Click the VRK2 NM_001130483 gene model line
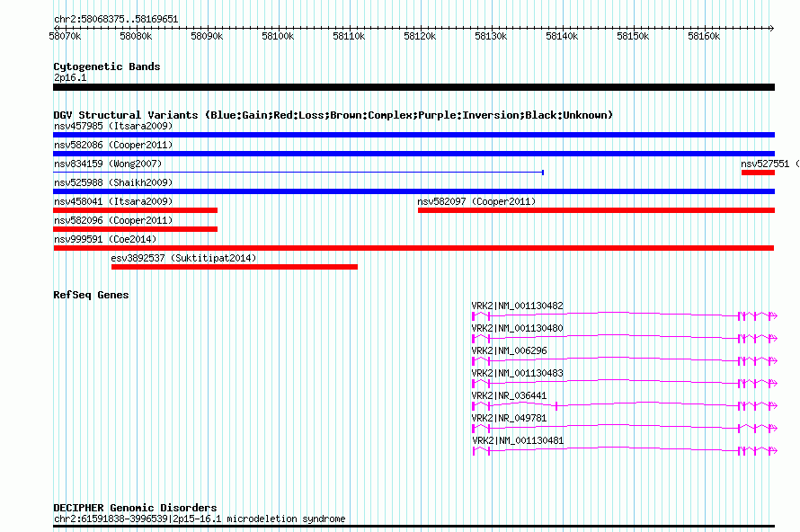Screen dimensions: 800x532 pos(625,383)
